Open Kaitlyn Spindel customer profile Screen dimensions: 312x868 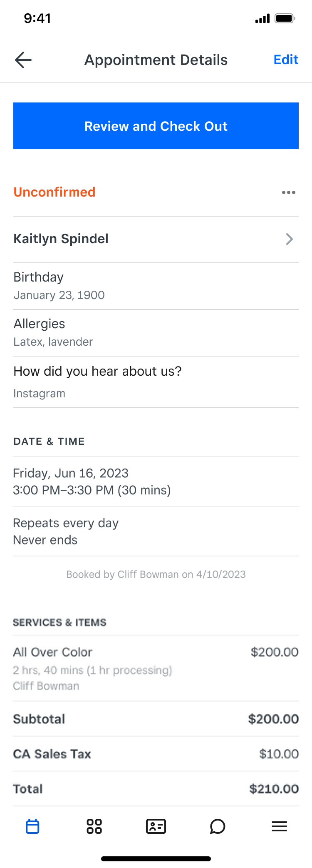tap(156, 239)
